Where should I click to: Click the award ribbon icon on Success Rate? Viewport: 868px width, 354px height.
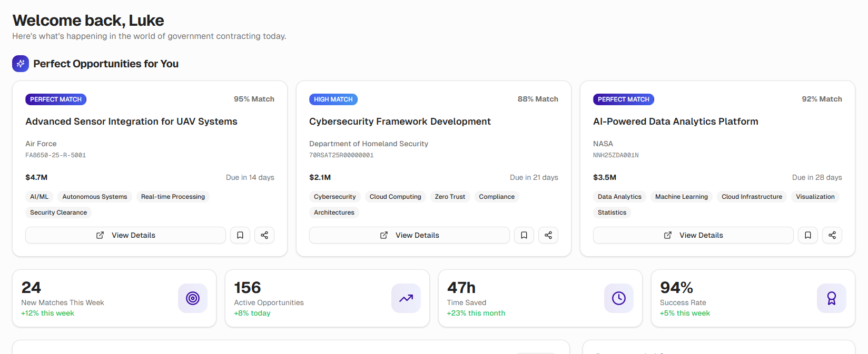(x=832, y=298)
